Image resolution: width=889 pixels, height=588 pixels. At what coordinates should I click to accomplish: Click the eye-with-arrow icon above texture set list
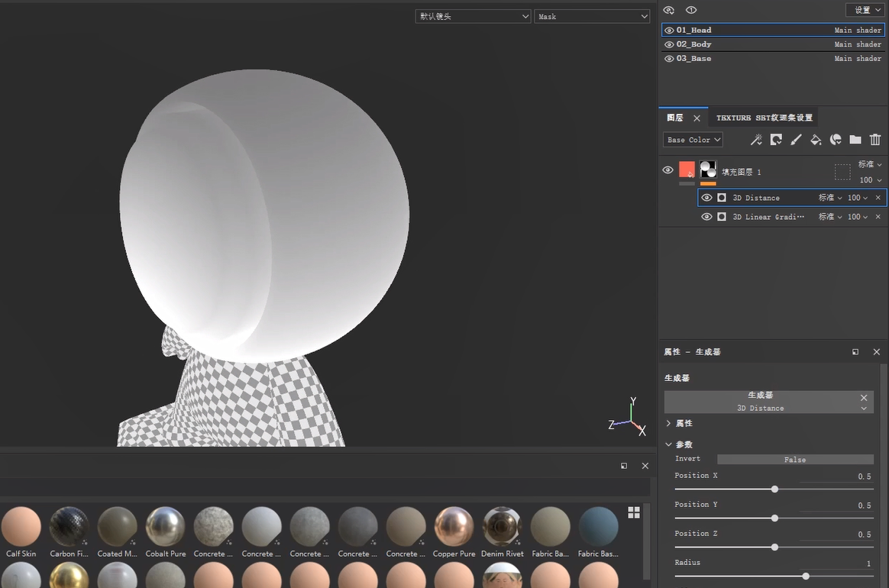pyautogui.click(x=669, y=10)
